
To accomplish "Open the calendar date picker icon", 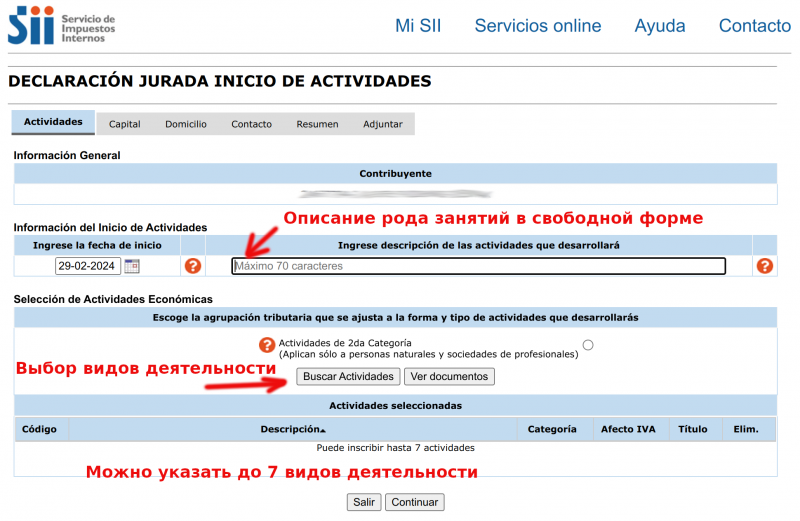I will pyautogui.click(x=132, y=266).
